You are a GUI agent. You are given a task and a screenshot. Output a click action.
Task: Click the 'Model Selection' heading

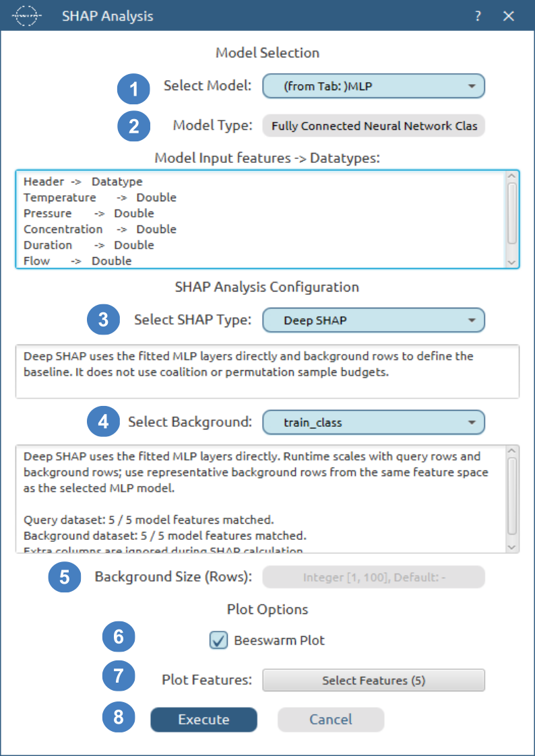[267, 53]
